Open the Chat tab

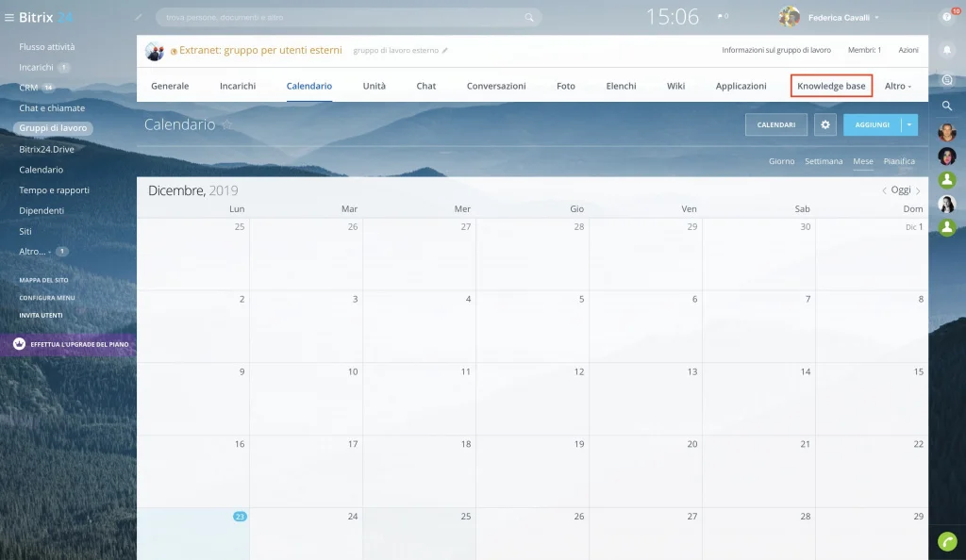(425, 86)
